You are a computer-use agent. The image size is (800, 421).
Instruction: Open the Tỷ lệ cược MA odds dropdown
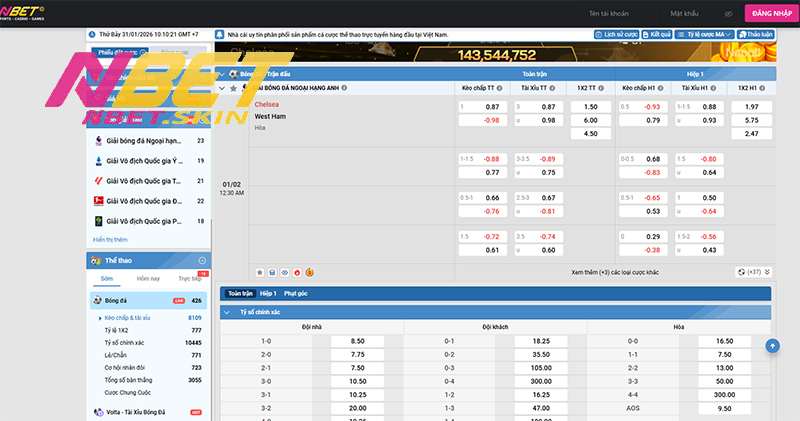[704, 34]
